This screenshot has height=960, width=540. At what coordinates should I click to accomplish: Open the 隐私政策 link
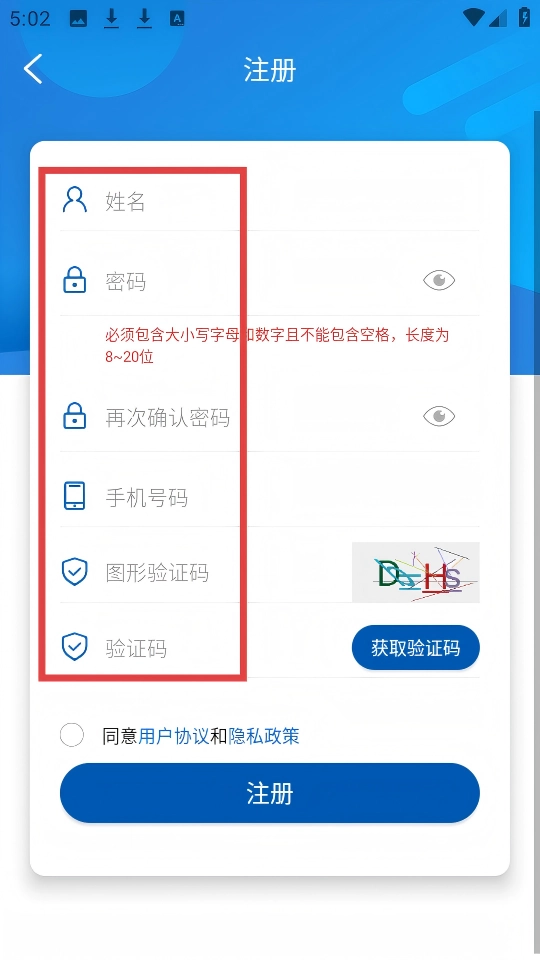click(x=264, y=736)
